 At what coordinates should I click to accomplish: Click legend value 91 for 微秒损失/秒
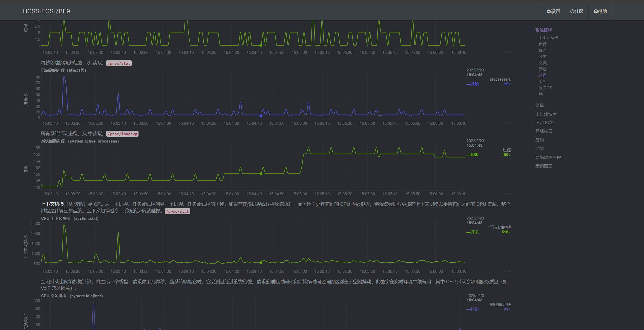coord(507,309)
